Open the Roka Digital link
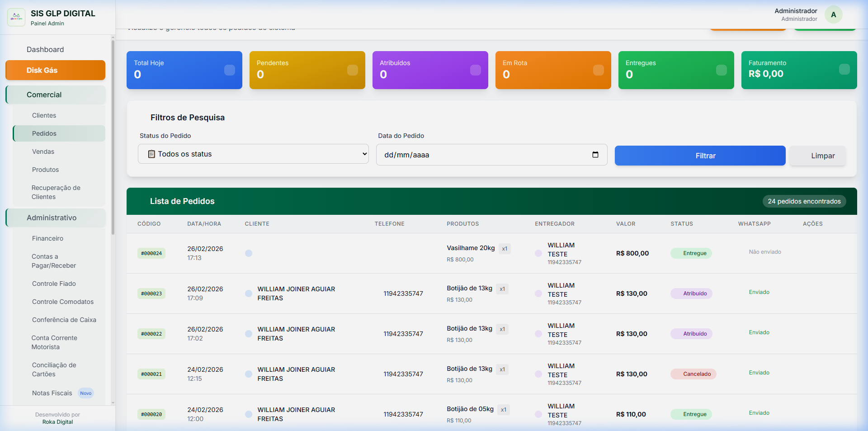868x431 pixels. 57,422
